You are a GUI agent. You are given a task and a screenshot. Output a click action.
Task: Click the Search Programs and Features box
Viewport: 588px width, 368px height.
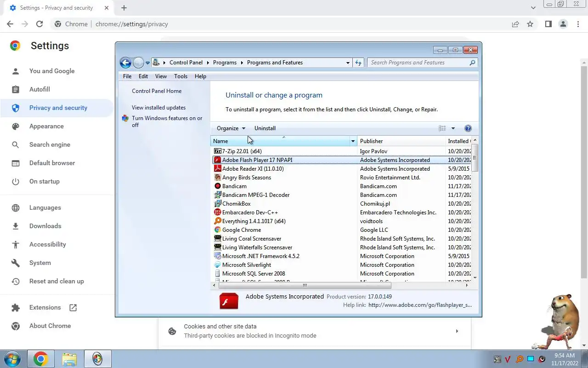[x=422, y=63]
